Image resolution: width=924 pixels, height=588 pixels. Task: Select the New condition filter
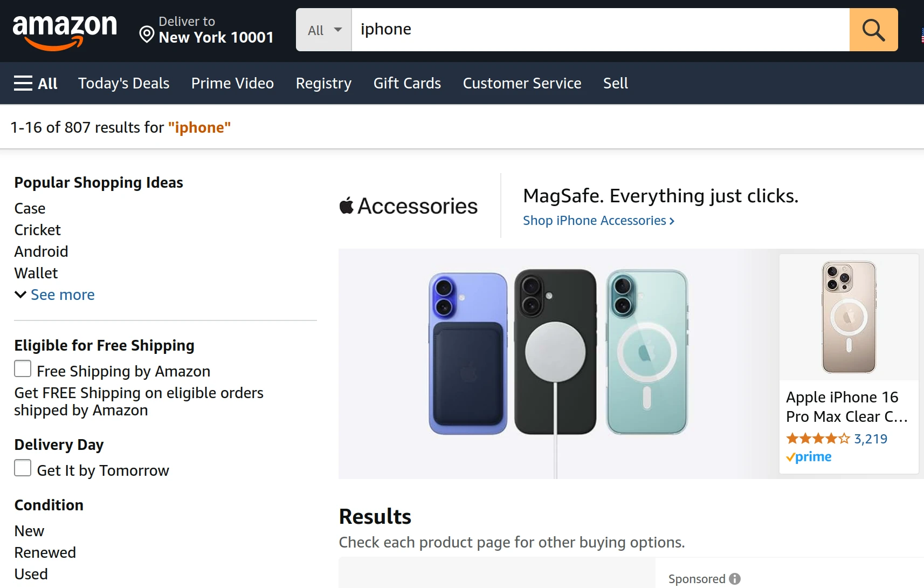29,530
